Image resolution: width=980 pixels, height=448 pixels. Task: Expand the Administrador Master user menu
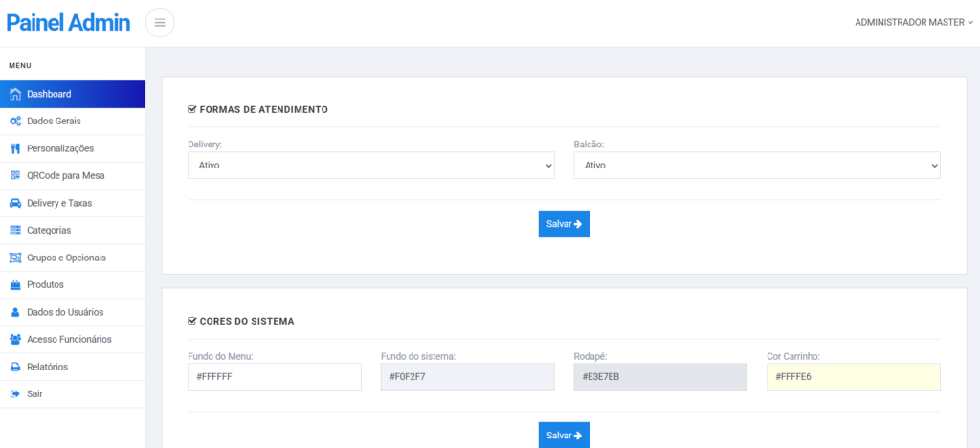tap(914, 22)
